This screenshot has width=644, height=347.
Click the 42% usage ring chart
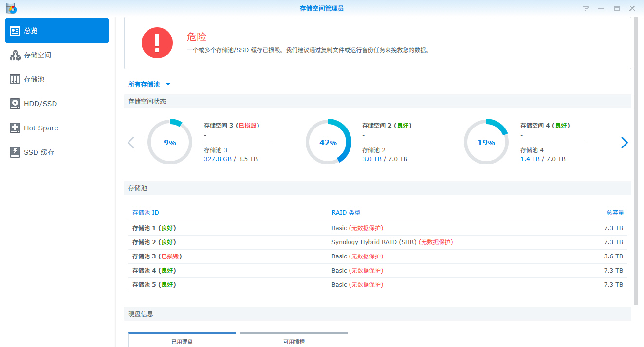click(328, 143)
